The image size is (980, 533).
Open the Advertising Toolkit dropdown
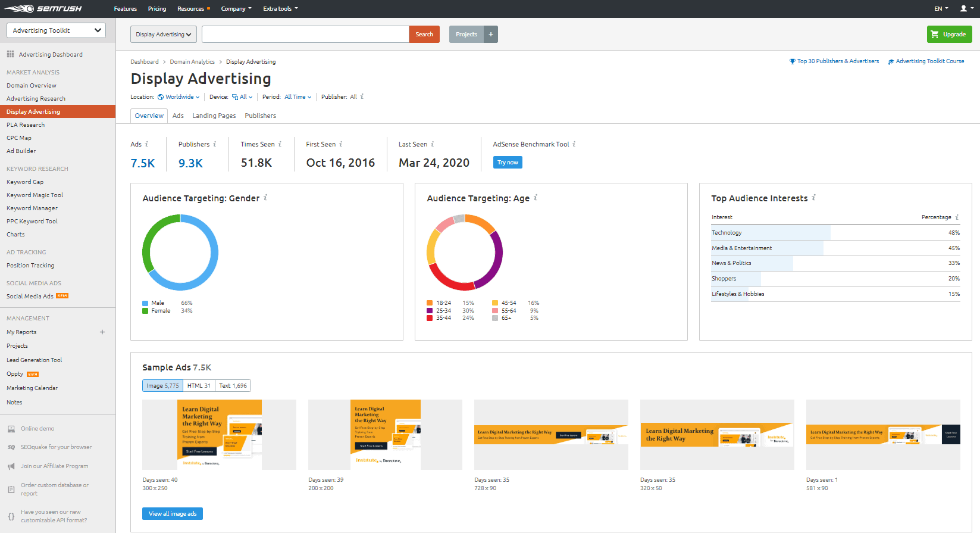(x=56, y=30)
